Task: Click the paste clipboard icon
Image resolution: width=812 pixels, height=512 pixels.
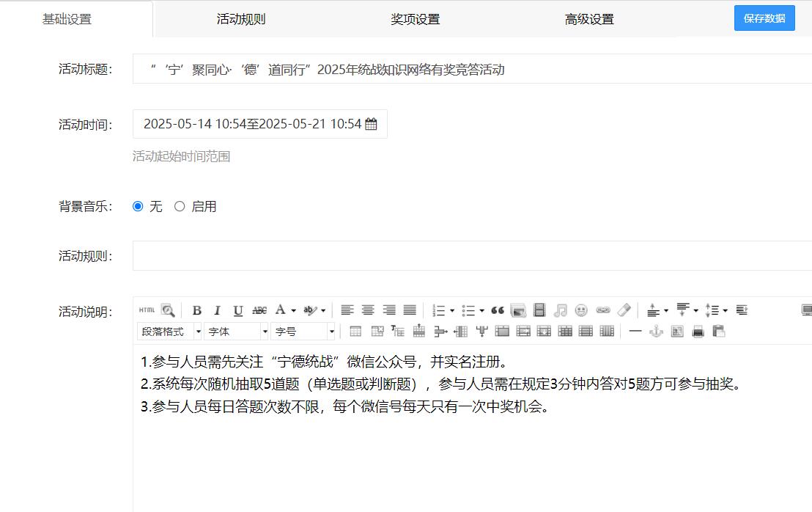Action: coord(719,331)
